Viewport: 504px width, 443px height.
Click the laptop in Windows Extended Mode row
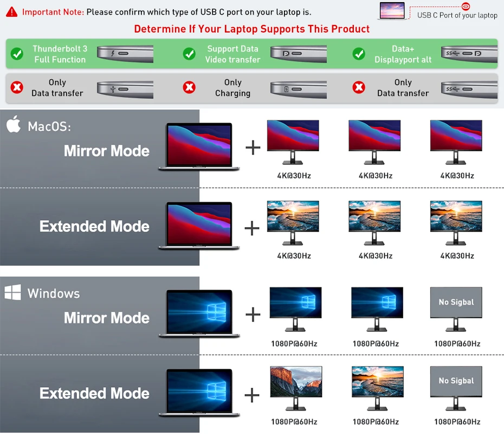click(199, 393)
